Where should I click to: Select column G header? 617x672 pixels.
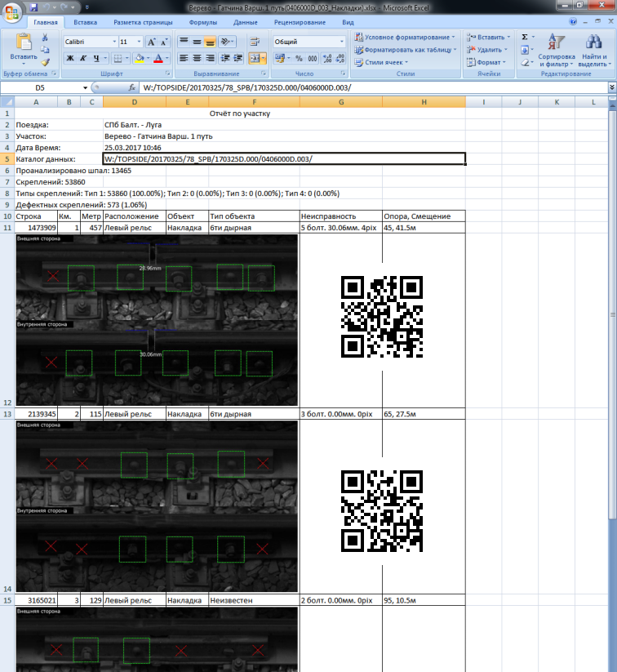click(x=341, y=102)
